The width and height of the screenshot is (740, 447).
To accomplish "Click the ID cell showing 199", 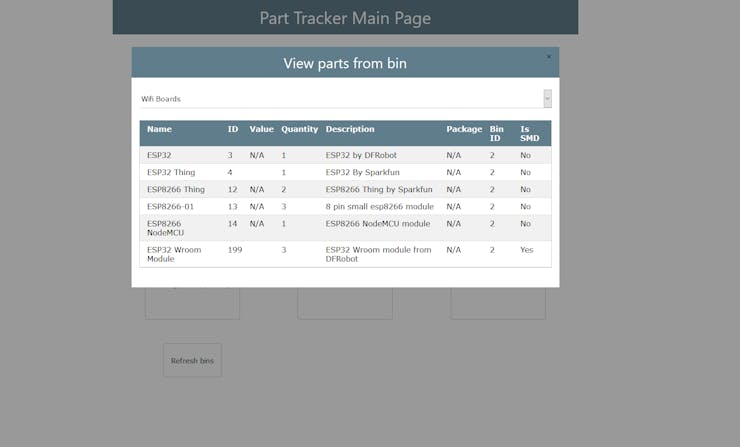I will click(235, 250).
